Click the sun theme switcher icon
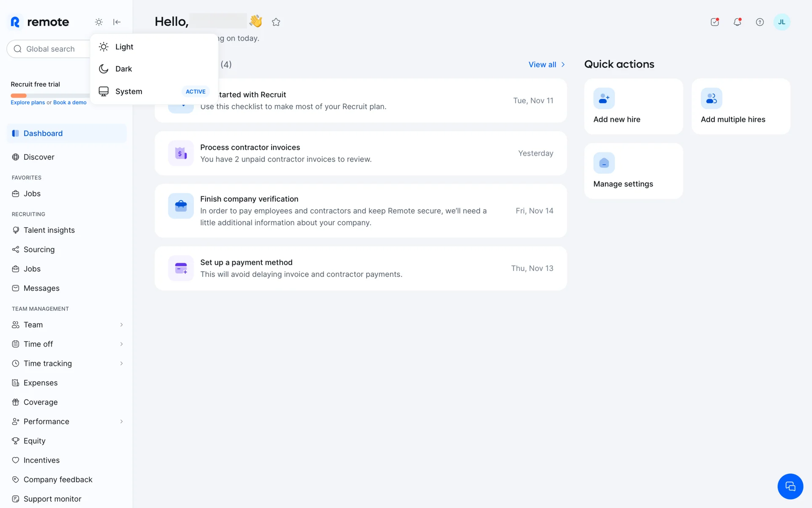The height and width of the screenshot is (508, 812). [99, 22]
